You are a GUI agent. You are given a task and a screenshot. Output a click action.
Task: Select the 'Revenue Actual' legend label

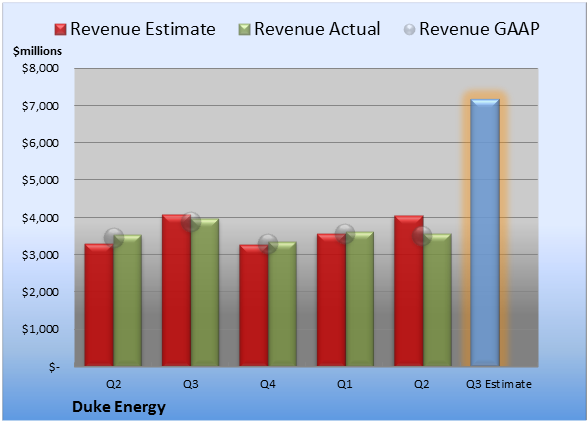[x=317, y=29]
